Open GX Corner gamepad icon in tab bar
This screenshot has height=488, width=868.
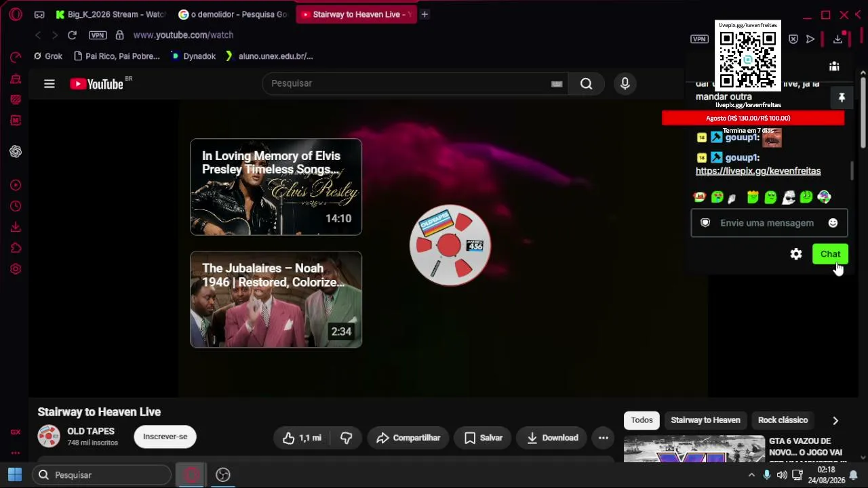(x=39, y=14)
